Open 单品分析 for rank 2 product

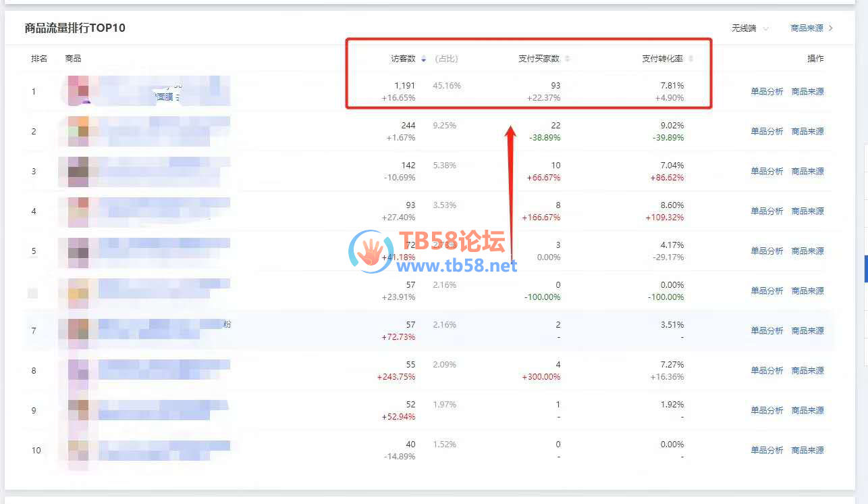[x=767, y=132]
